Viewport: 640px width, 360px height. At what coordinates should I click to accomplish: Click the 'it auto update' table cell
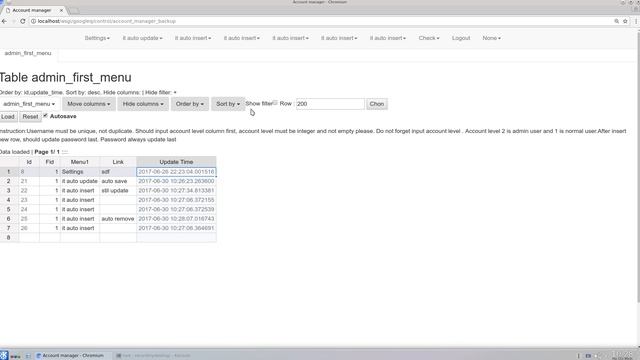80,181
